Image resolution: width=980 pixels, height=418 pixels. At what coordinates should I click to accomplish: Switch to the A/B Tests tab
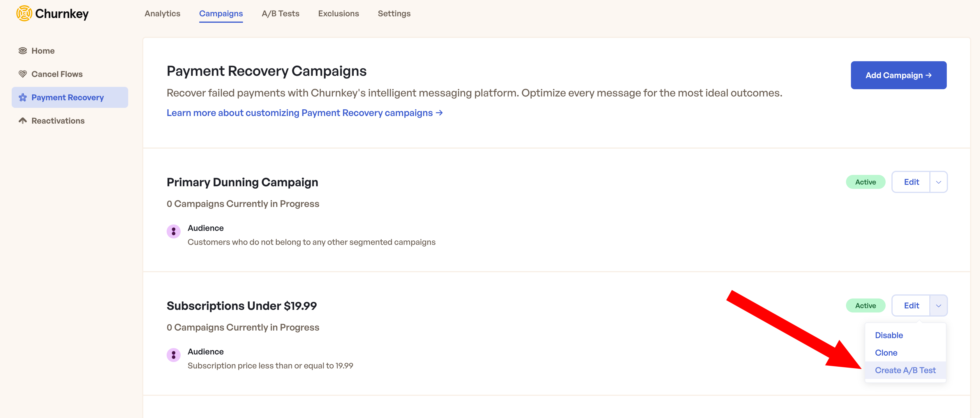pos(280,14)
